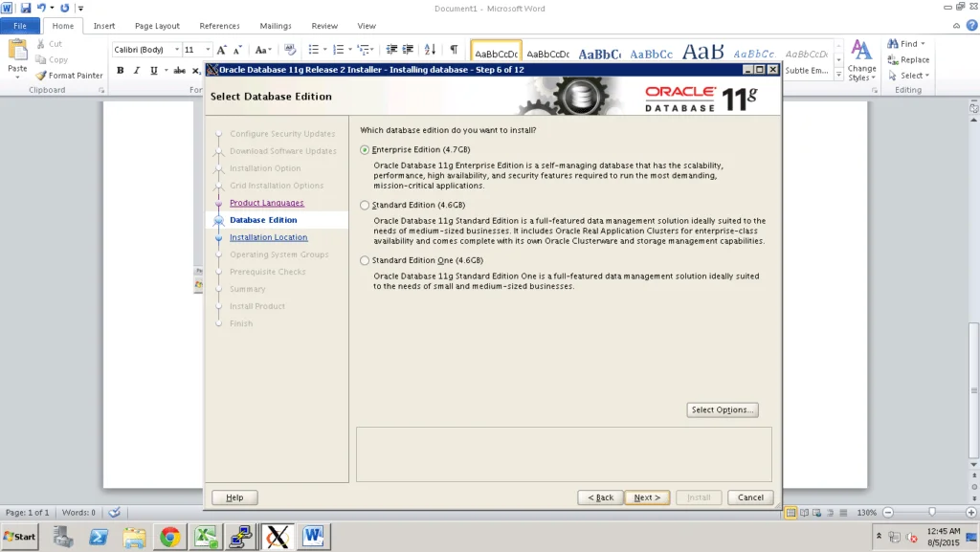
Task: Expand the Styles gallery More arrow
Action: click(x=838, y=76)
